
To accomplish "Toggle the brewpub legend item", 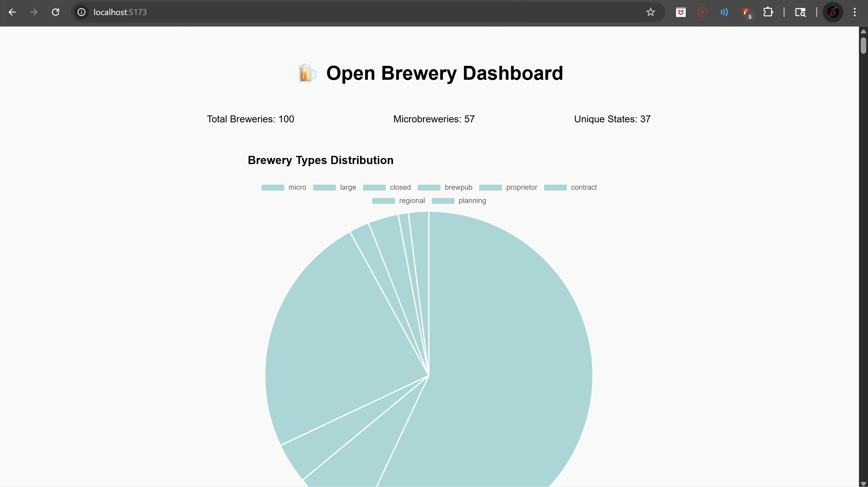I will pos(445,187).
